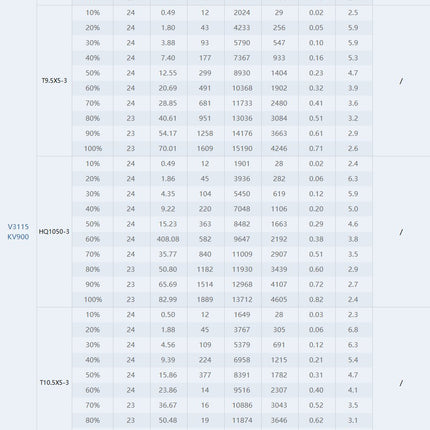Image resolution: width=430 pixels, height=430 pixels.
Task: Select the HQ1050-3 propeller label
Action: (54, 232)
